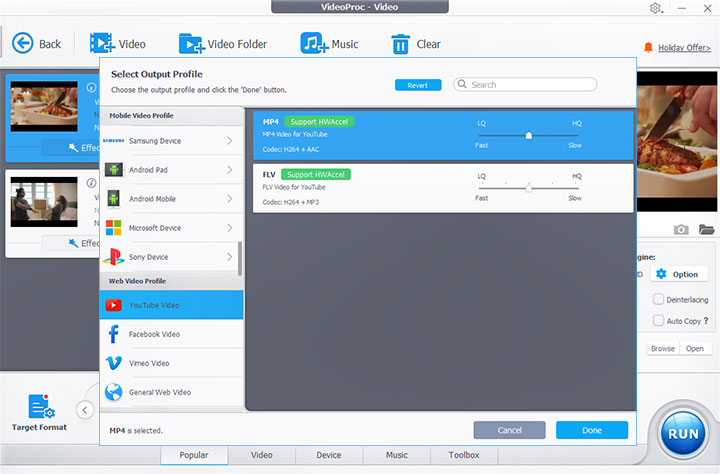Viewport: 720px width, 474px height.
Task: Switch to the Device tab
Action: tap(329, 455)
